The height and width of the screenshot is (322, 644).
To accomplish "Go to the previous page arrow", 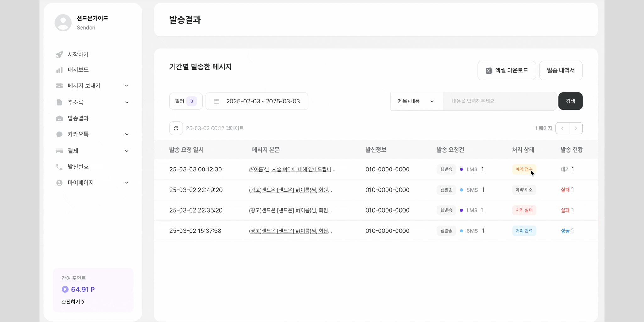I will click(x=562, y=128).
